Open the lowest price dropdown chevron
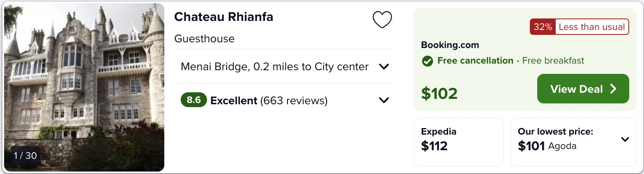The image size is (644, 174). click(625, 140)
